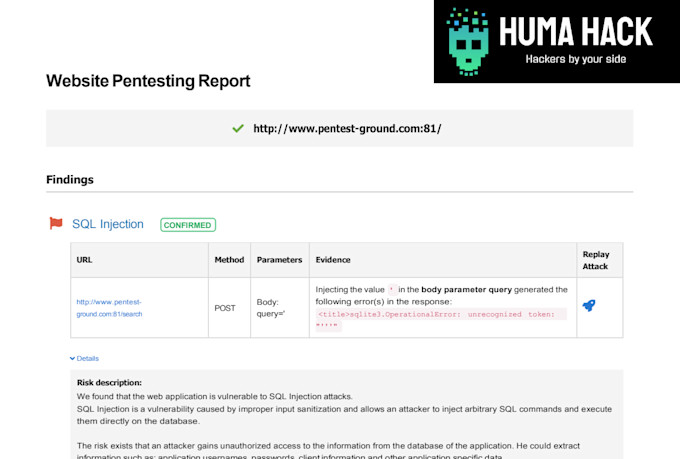Click the sqlite3.OperationalError code snippet
The image size is (680, 459).
coord(441,319)
